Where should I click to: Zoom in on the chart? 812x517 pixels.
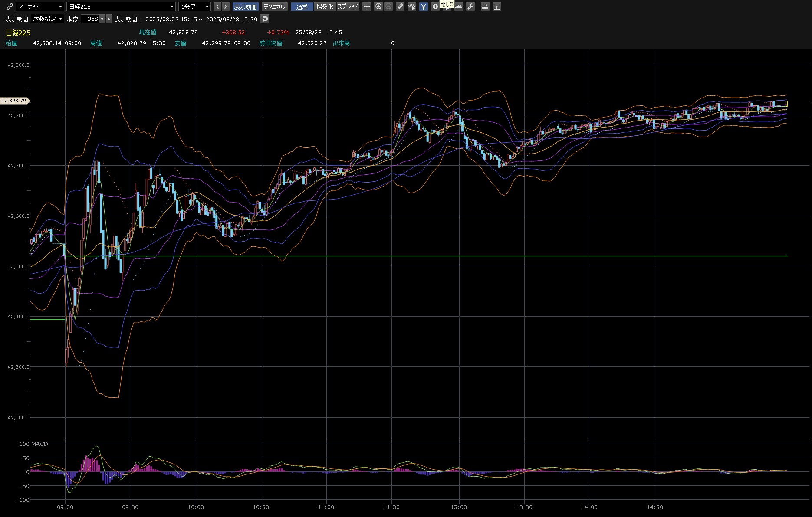(378, 7)
